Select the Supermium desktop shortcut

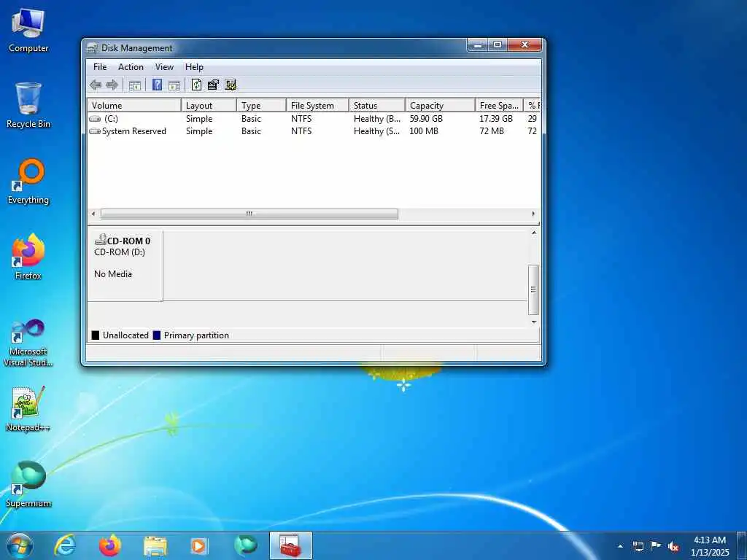pos(28,485)
